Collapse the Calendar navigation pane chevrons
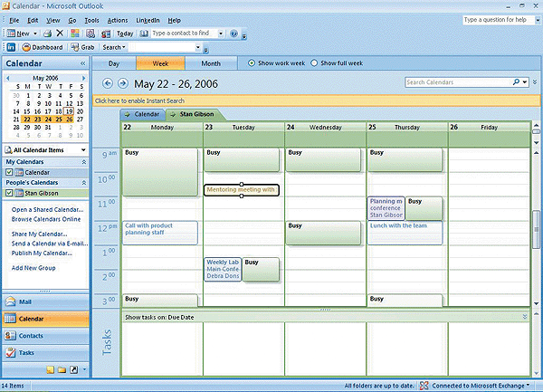Image resolution: width=543 pixels, height=392 pixels. (82, 63)
